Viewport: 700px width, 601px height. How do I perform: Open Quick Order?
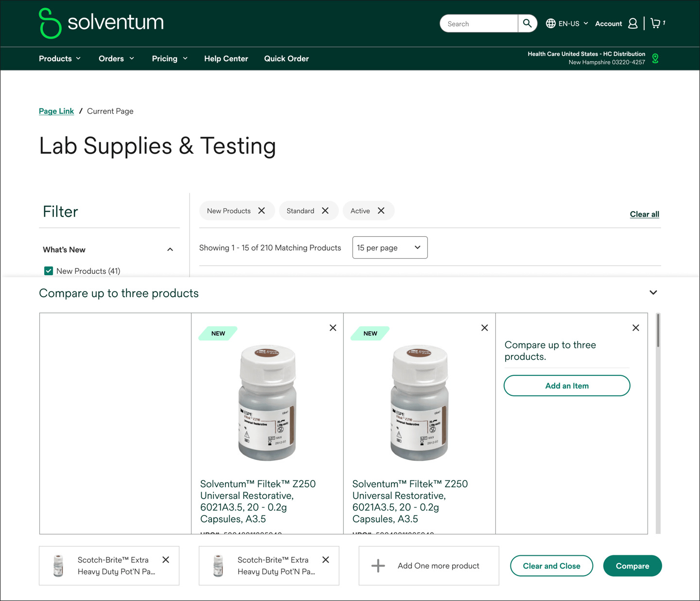[x=286, y=58]
